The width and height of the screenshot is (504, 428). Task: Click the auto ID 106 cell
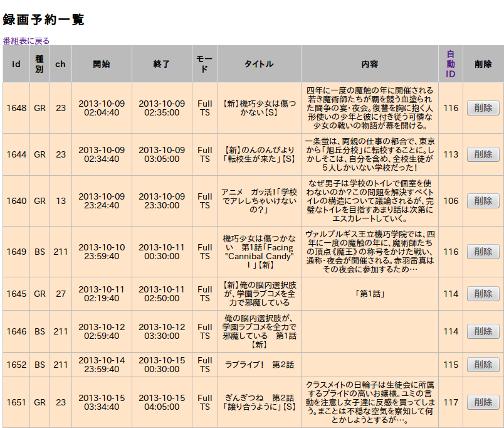pos(451,201)
